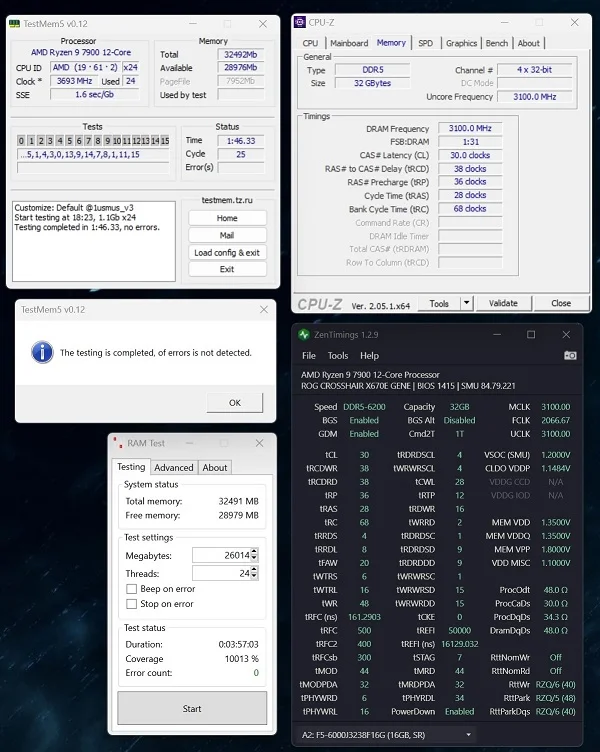
Task: Click the Mail button in TestMem5
Action: tap(227, 235)
